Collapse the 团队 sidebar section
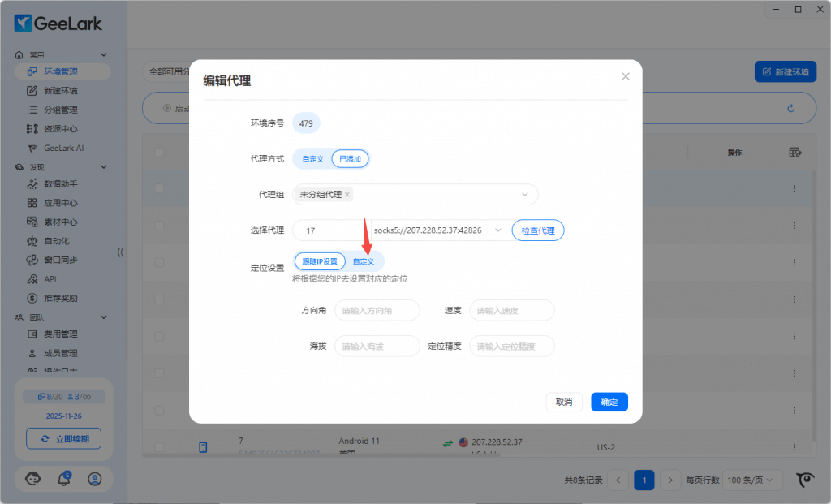The height and width of the screenshot is (504, 831). 103,317
